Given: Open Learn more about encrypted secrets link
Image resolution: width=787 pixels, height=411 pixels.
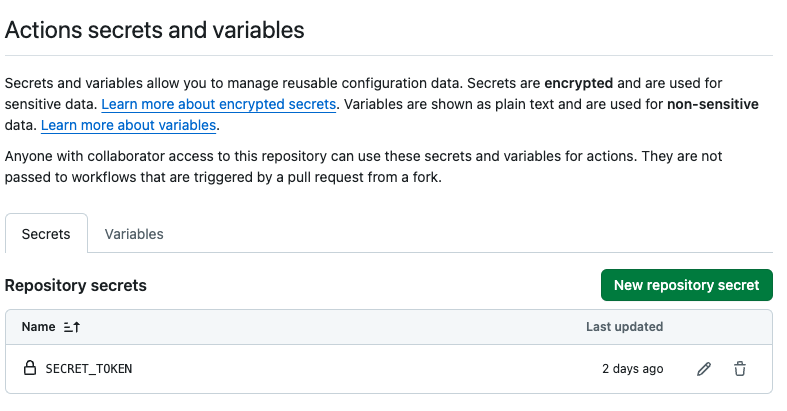Looking at the screenshot, I should tap(218, 104).
